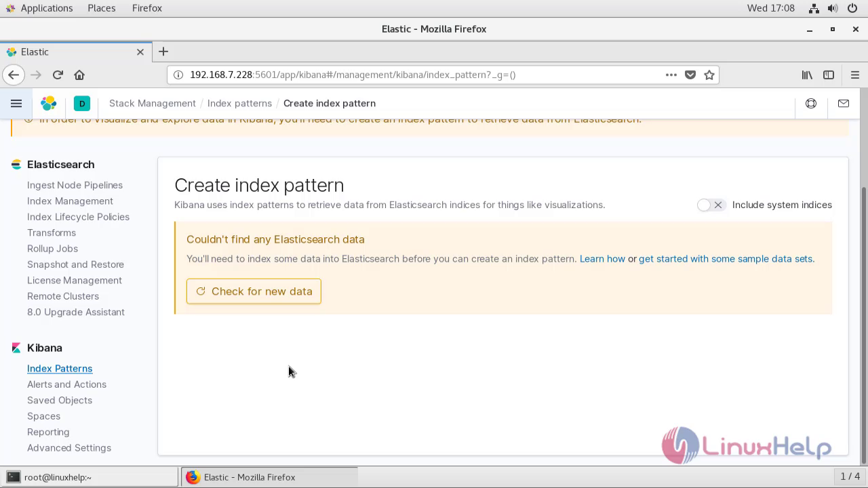
Task: Open Rollup Jobs
Action: point(52,249)
